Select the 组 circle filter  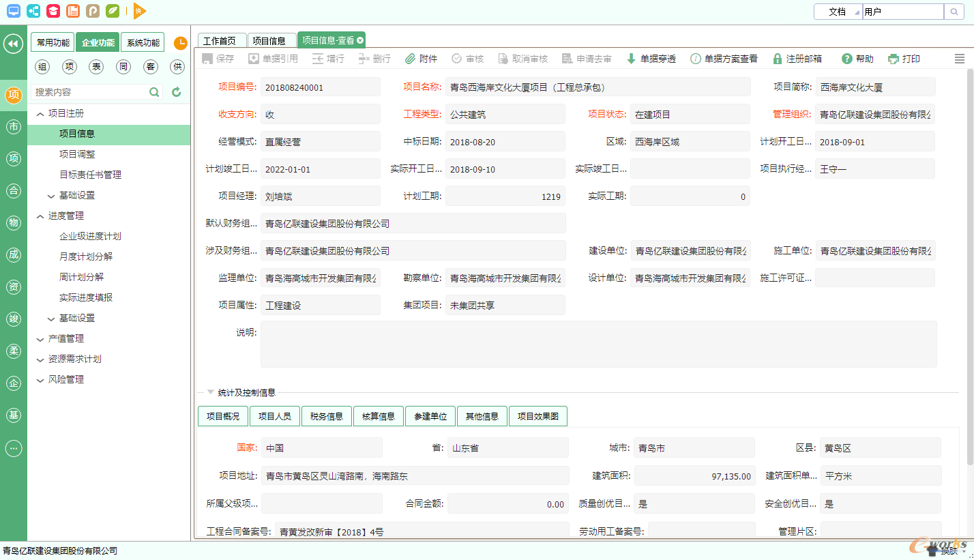click(42, 66)
